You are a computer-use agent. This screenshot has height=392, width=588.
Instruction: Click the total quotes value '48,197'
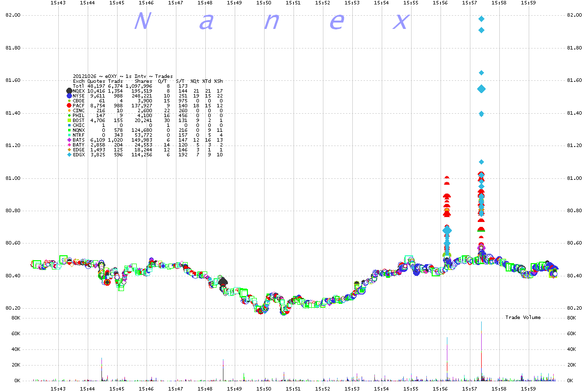[96, 86]
